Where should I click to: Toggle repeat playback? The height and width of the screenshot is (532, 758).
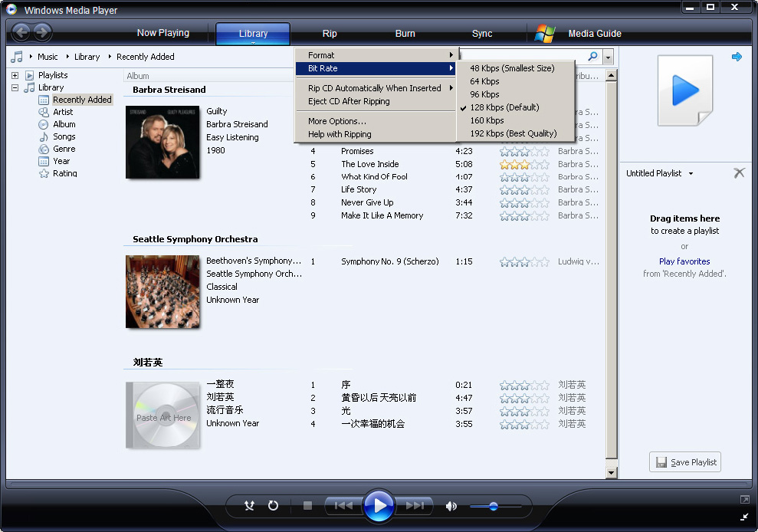tap(273, 505)
